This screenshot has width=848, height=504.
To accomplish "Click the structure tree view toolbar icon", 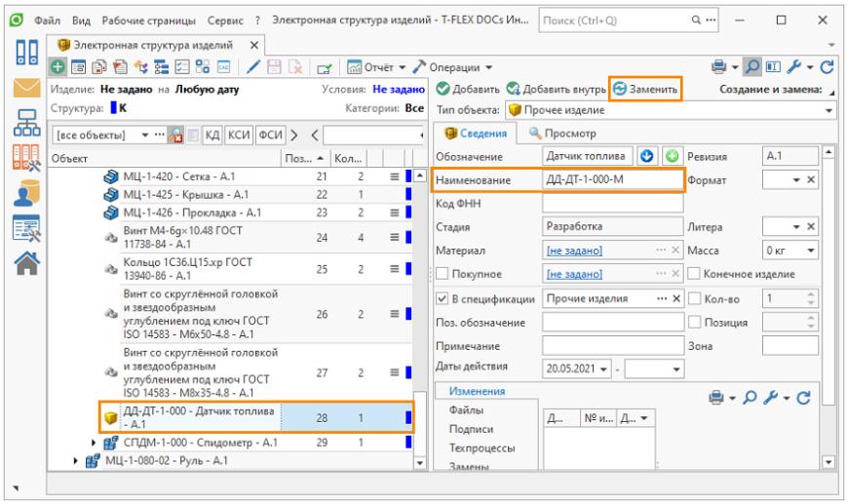I will point(161,67).
